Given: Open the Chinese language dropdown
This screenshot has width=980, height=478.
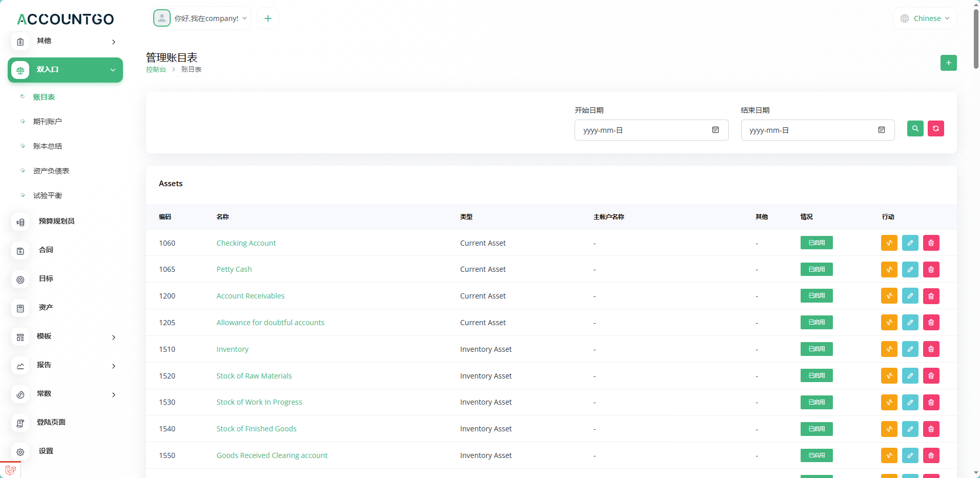Looking at the screenshot, I should pyautogui.click(x=925, y=18).
